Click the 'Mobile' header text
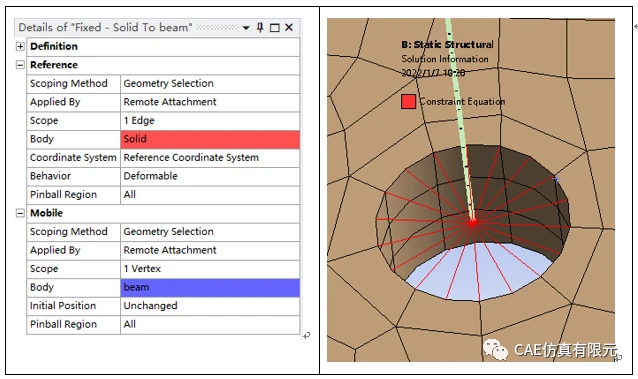Viewport: 638px width, 379px height. click(x=46, y=213)
